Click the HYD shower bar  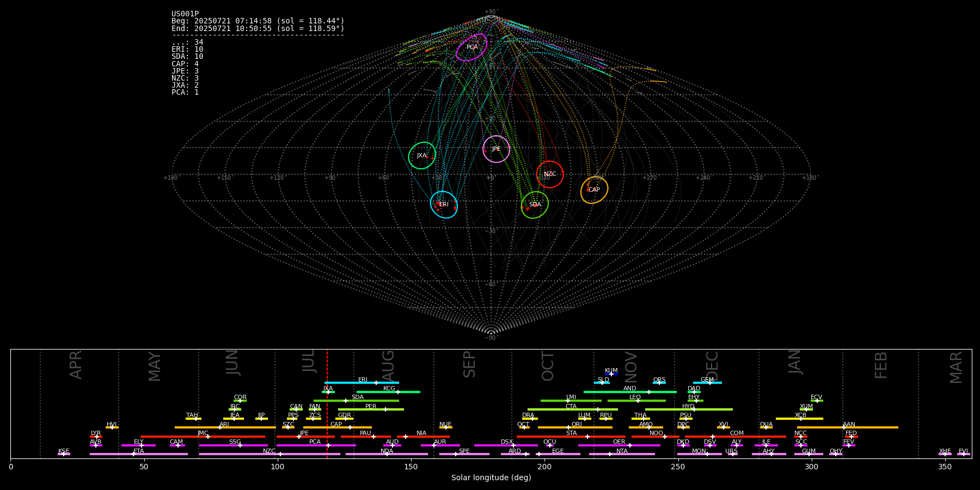(x=689, y=409)
